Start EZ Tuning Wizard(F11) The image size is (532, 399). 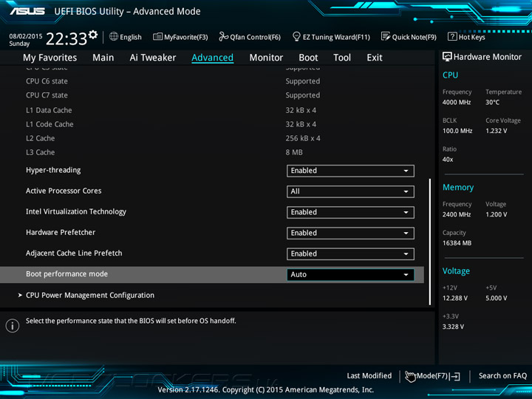point(331,37)
